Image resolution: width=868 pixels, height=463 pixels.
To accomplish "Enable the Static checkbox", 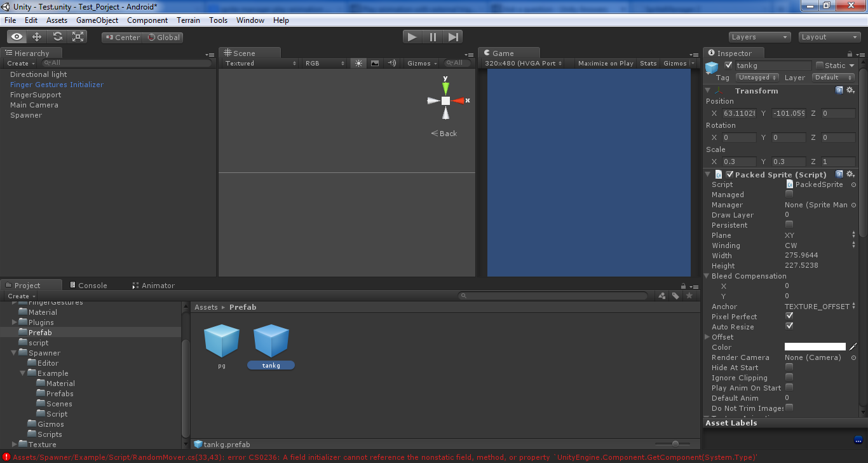I will point(820,65).
